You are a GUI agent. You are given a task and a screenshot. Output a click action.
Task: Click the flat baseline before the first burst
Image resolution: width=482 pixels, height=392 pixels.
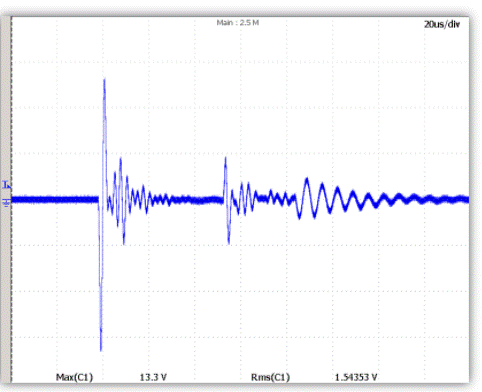tap(55, 200)
